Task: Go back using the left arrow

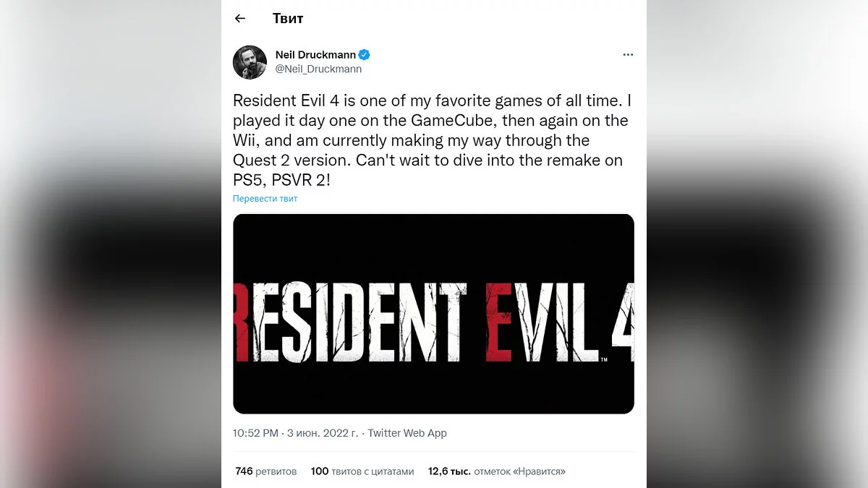Action: click(240, 19)
